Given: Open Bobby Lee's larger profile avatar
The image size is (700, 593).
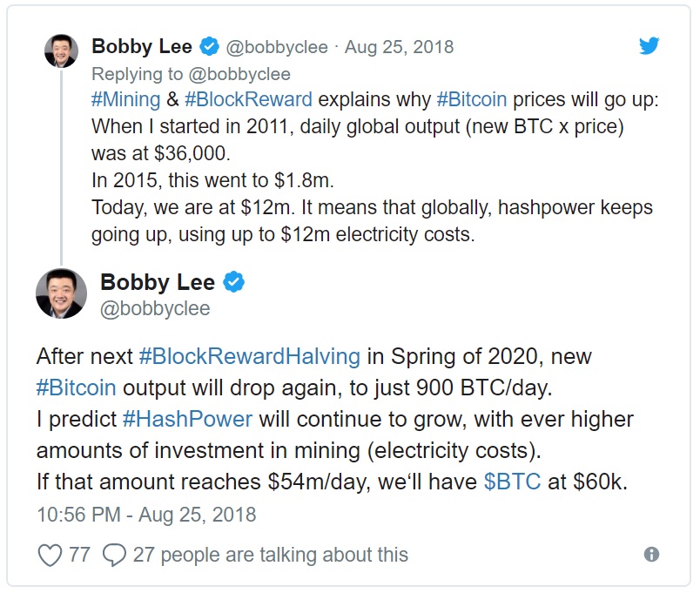Looking at the screenshot, I should (x=61, y=293).
